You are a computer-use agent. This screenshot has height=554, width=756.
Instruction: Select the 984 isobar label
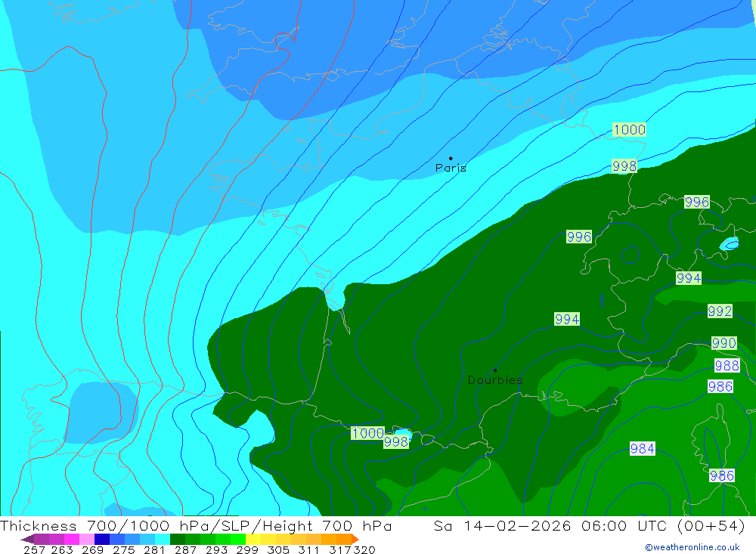click(x=643, y=449)
